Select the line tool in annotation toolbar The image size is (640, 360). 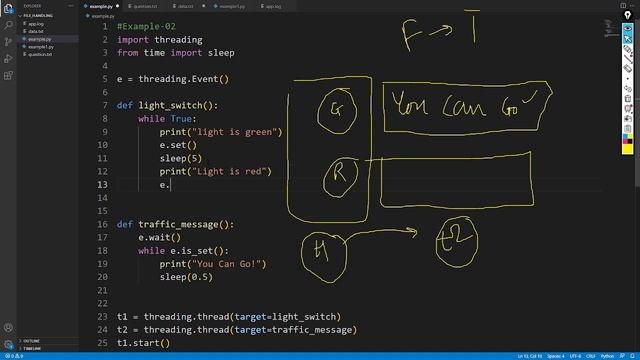[x=628, y=59]
